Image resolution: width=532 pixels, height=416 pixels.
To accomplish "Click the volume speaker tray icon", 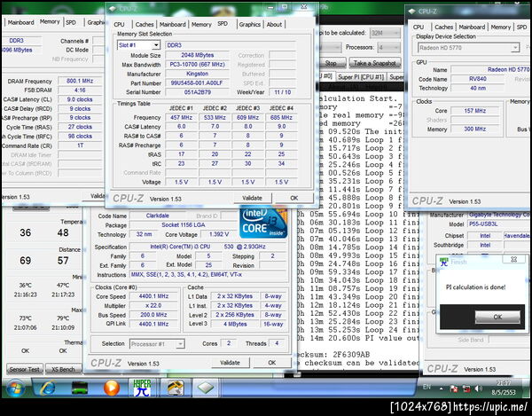I will click(x=479, y=389).
